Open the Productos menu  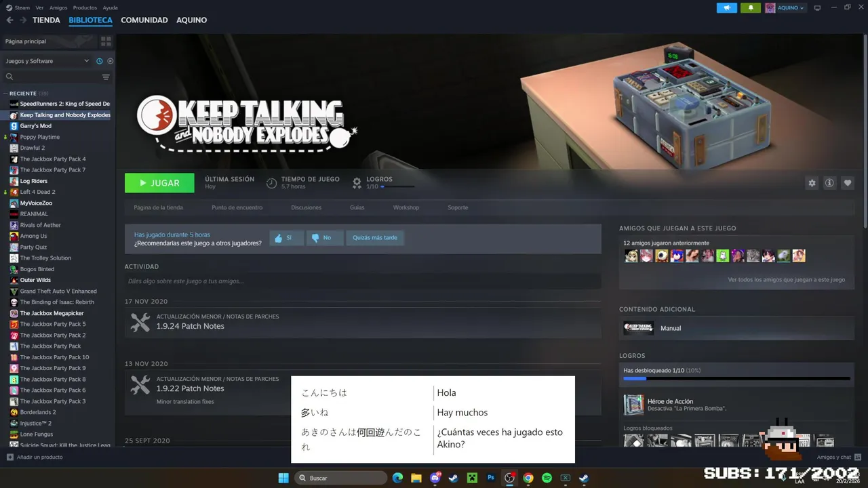[85, 7]
